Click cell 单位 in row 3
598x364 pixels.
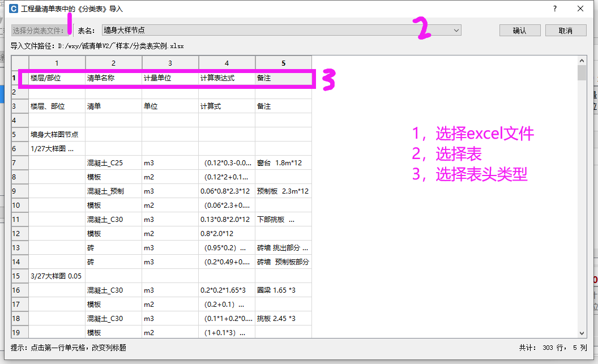coord(170,106)
